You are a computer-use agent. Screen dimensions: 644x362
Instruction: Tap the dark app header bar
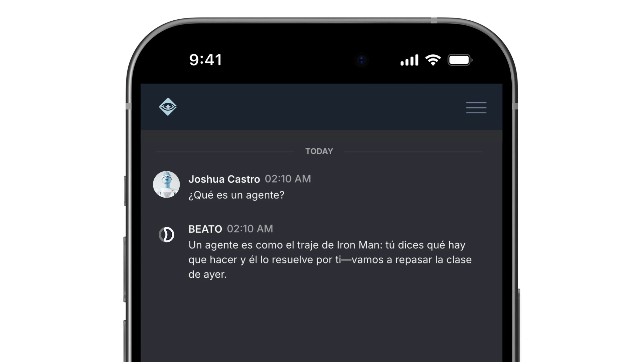point(321,107)
